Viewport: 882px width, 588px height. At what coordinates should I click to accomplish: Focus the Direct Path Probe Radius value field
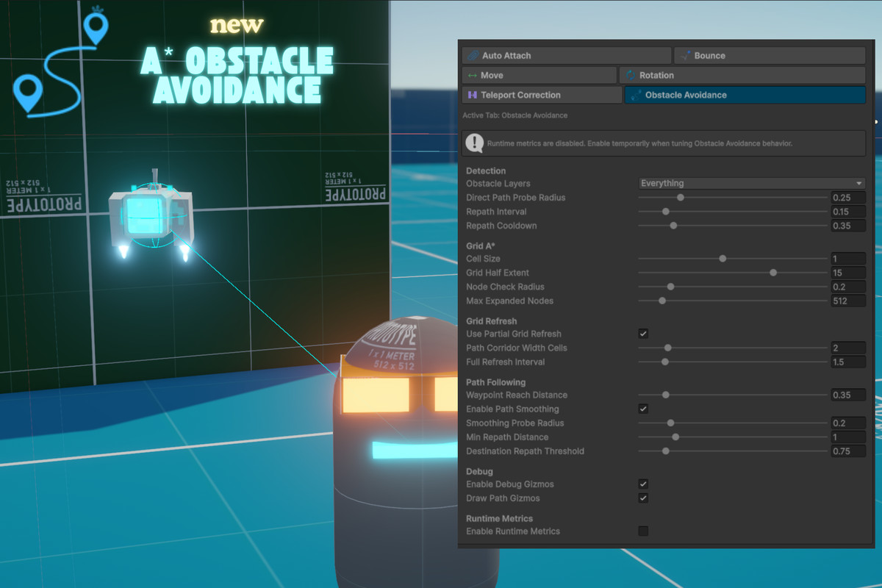(848, 198)
